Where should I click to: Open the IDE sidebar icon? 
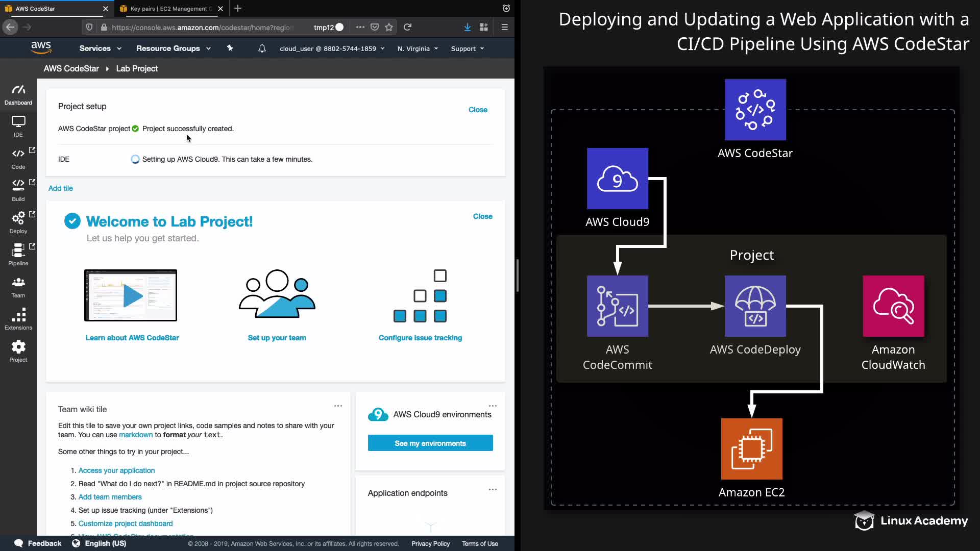coord(18,126)
